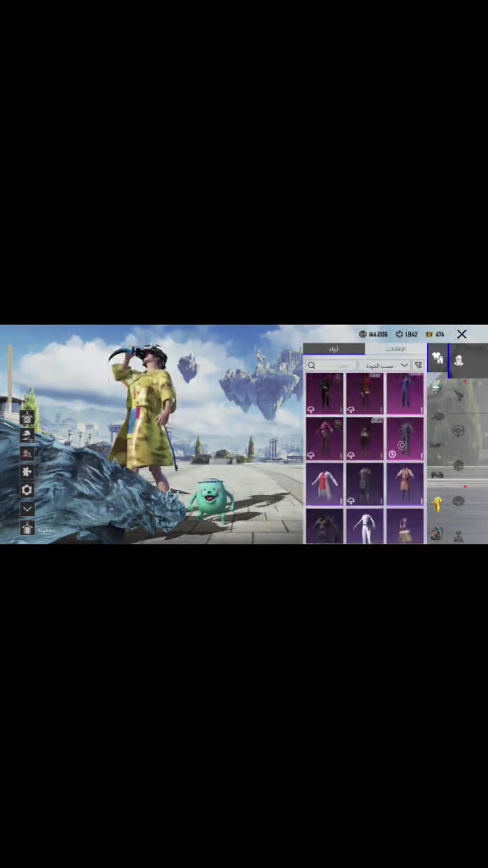The width and height of the screenshot is (488, 868).
Task: Switch to the أزياء tab
Action: [334, 349]
